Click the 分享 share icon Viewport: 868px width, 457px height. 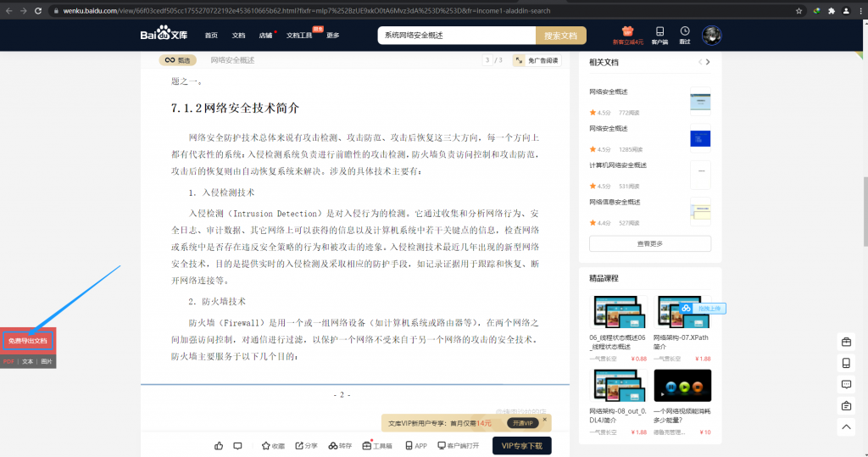(x=299, y=446)
